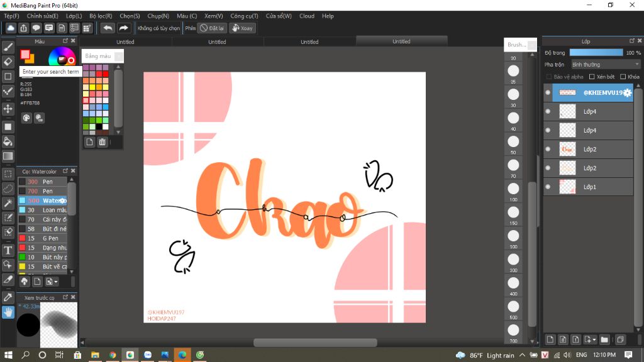Click the Undo arrow in toolbar
Screen dimensions: 644x362
tap(108, 28)
